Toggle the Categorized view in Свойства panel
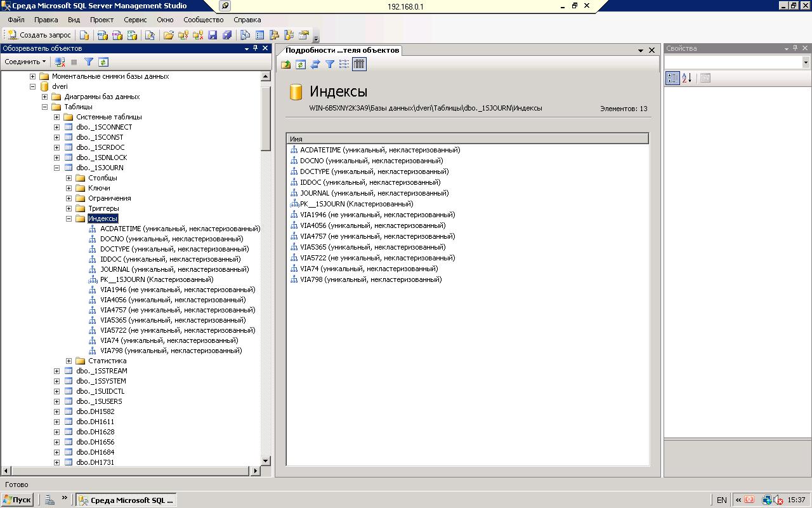Image resolution: width=812 pixels, height=508 pixels. click(x=672, y=78)
